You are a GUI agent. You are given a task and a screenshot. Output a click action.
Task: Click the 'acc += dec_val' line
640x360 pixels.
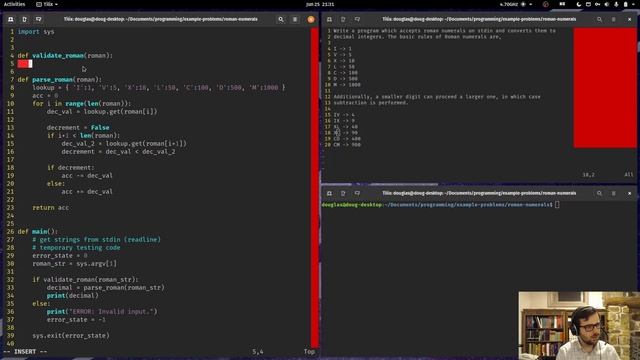(87, 191)
